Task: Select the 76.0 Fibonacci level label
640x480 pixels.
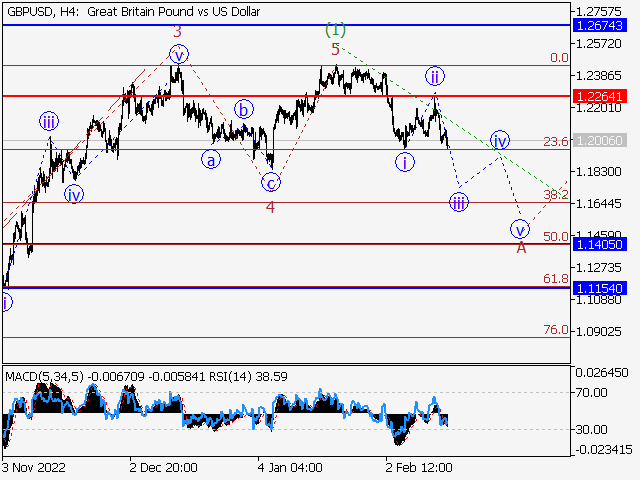Action: [556, 329]
